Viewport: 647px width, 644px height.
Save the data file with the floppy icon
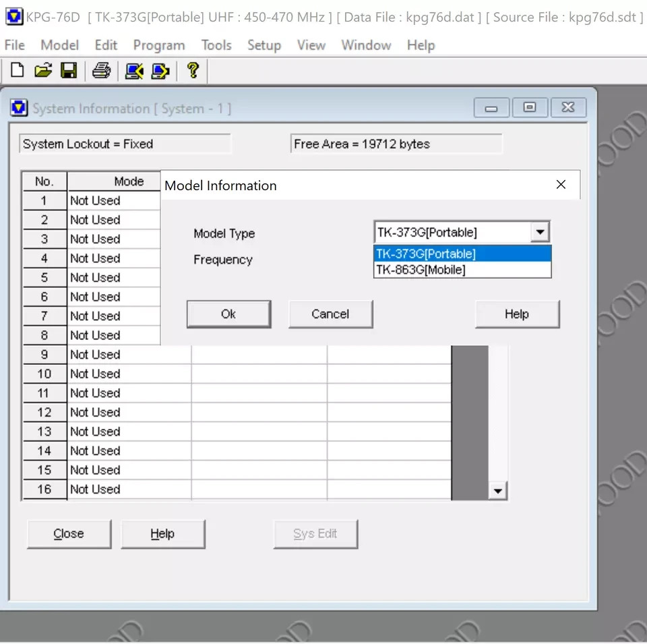pyautogui.click(x=69, y=70)
